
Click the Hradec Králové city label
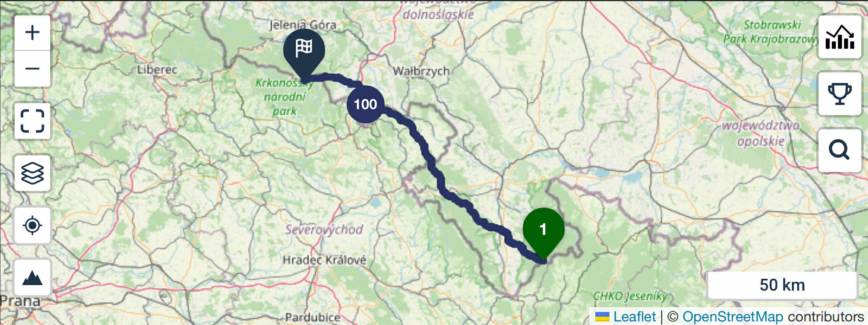[324, 260]
